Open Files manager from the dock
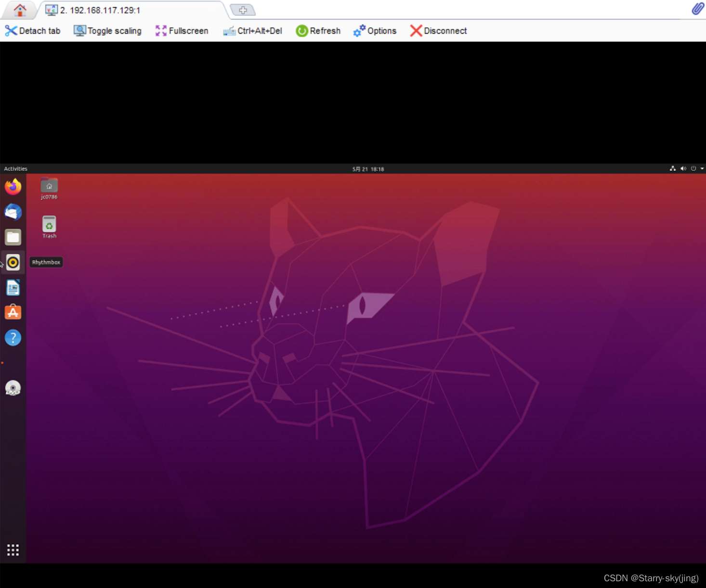706x588 pixels. pos(13,237)
